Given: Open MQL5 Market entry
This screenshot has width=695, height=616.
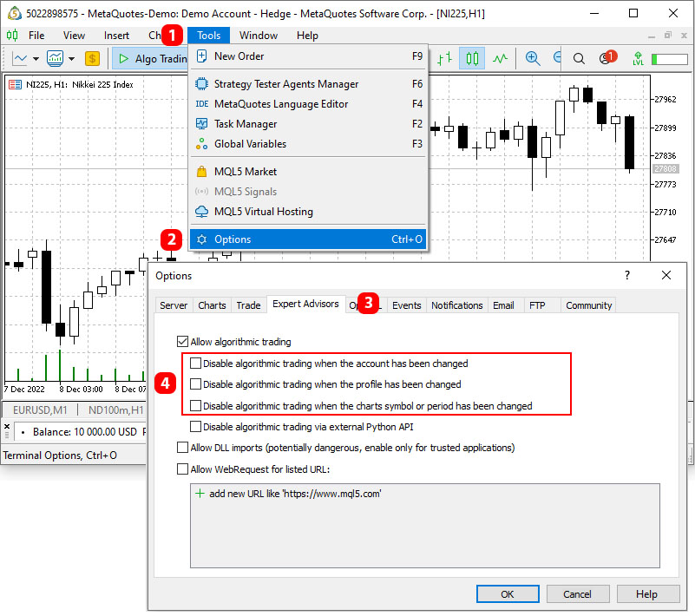Looking at the screenshot, I should (x=309, y=172).
